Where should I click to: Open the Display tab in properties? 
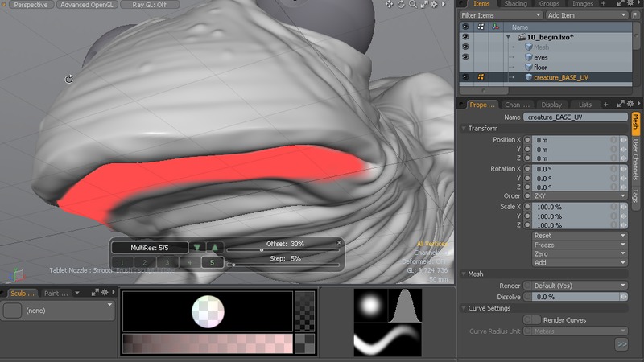point(551,105)
